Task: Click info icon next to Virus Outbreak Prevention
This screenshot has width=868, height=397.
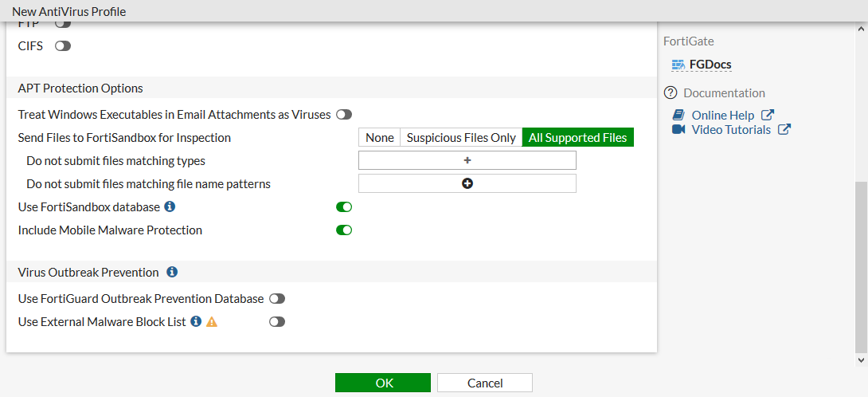Action: point(172,273)
